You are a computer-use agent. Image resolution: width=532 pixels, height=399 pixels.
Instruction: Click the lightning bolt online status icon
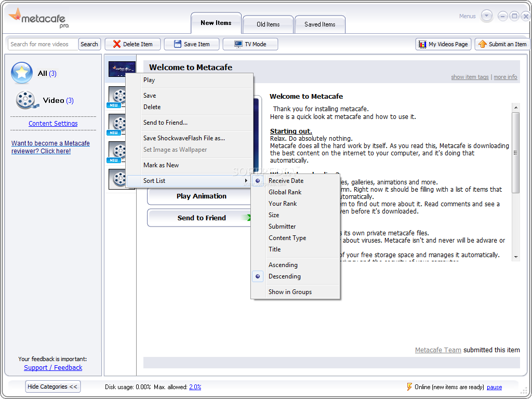tap(409, 387)
